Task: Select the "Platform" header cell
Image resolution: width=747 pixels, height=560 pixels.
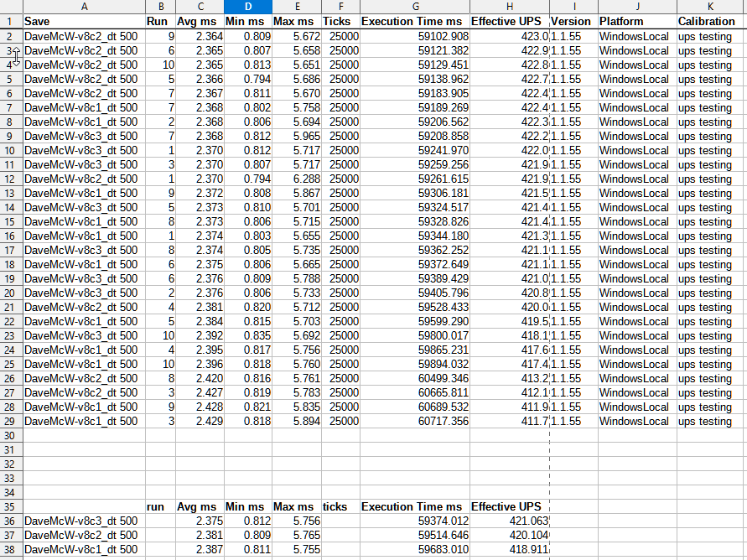Action: pos(637,21)
